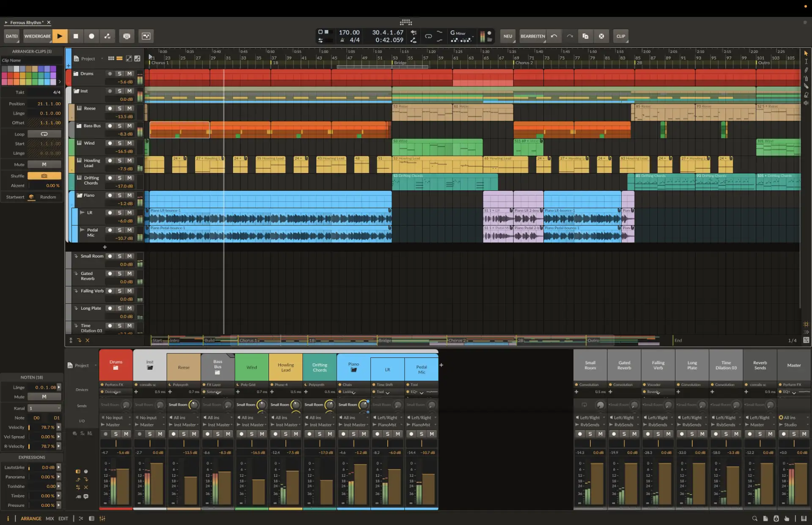The width and height of the screenshot is (812, 525).
Task: Select the pointer tool in the right tool palette
Action: coord(806,53)
